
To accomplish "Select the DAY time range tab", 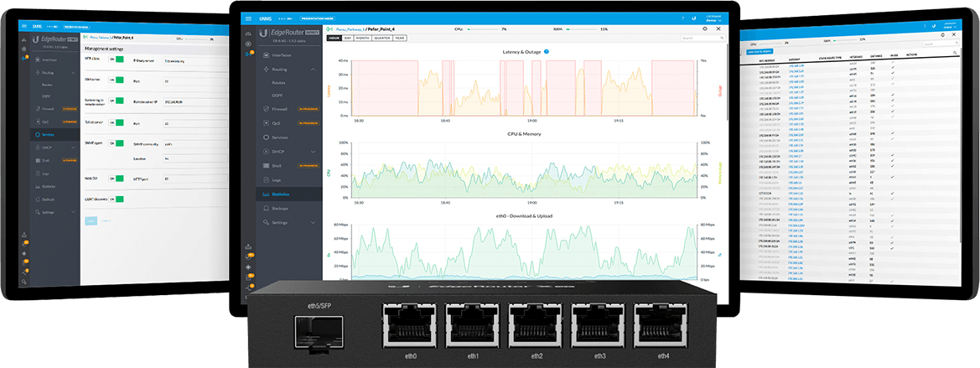I will [x=347, y=38].
